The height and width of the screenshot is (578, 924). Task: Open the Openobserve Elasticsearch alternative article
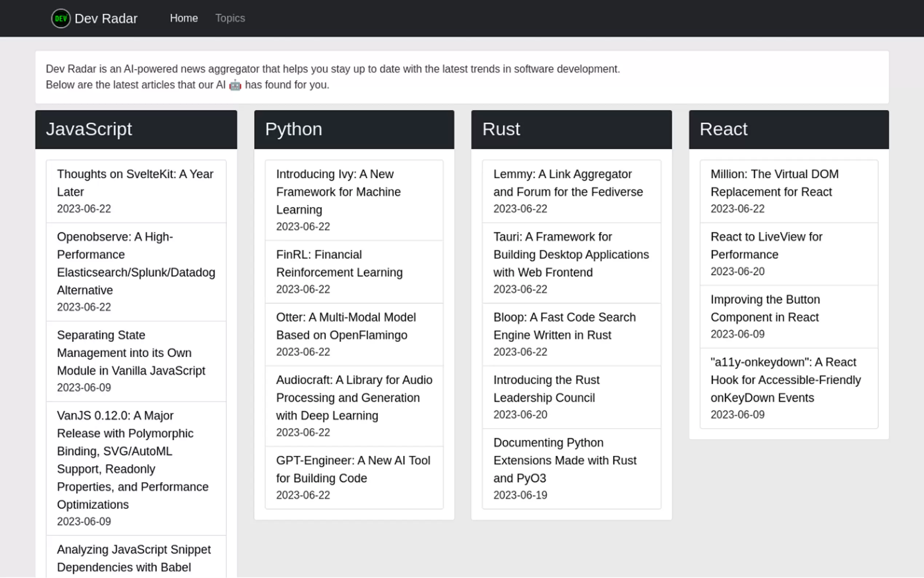coord(136,263)
